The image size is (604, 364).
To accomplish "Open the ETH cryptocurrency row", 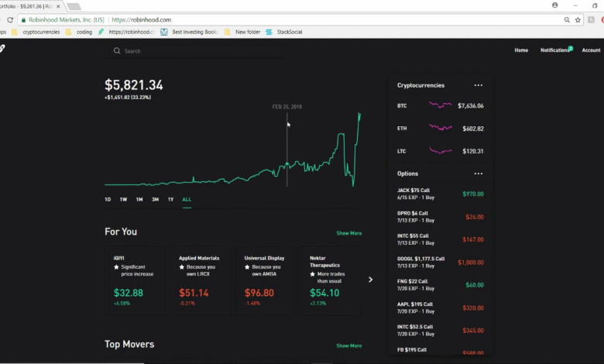I will (441, 129).
